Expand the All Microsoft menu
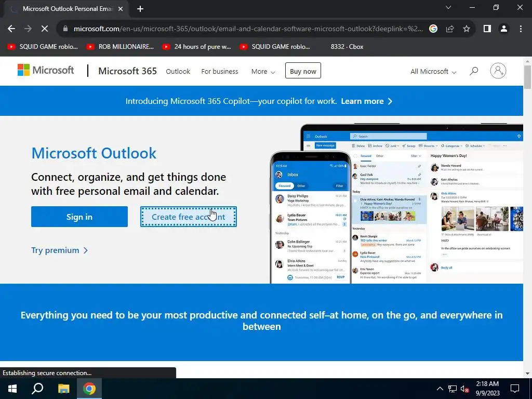532x399 pixels. tap(433, 72)
